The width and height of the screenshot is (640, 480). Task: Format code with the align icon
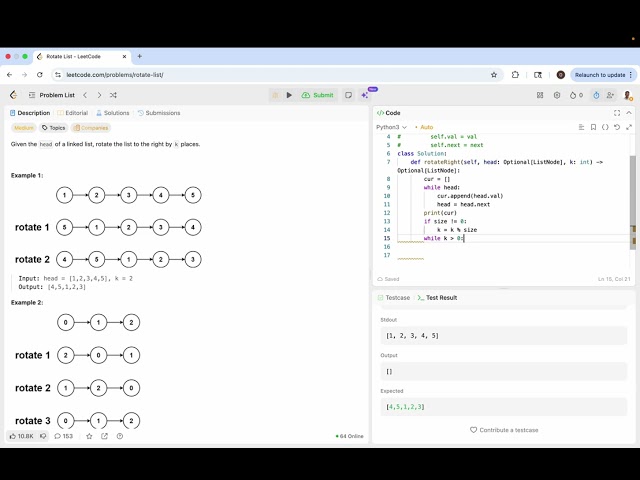(579, 127)
